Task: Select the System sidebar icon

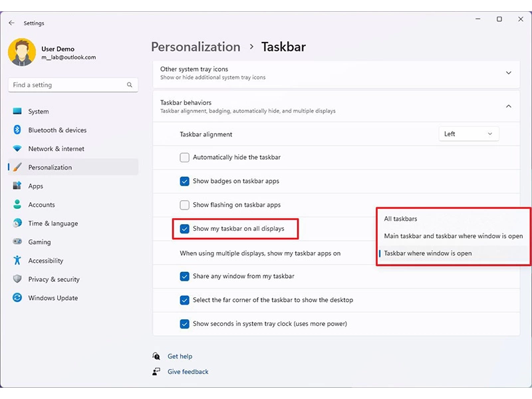Action: coord(38,111)
